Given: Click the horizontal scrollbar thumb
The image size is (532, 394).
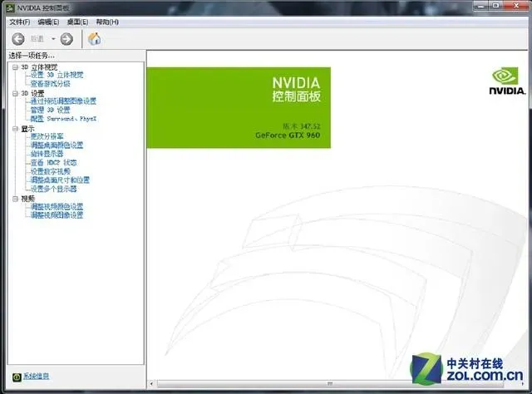Looking at the screenshot, I should 330,384.
